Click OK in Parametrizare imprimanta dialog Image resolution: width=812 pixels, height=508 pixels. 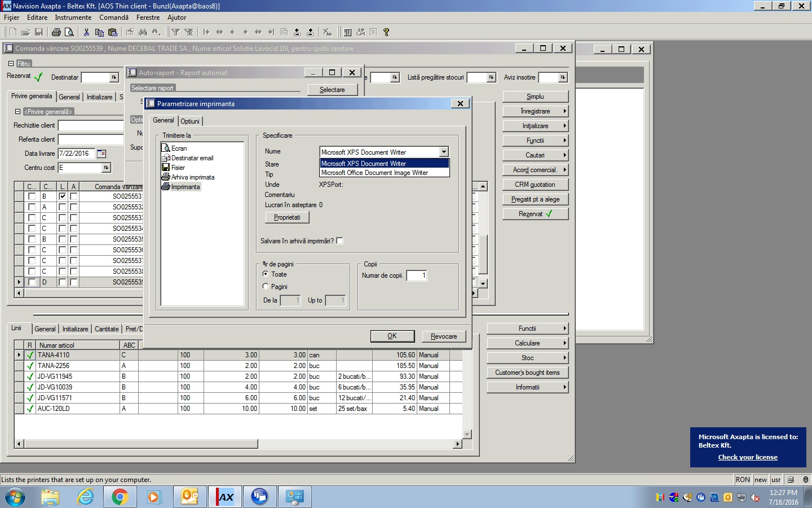point(392,336)
